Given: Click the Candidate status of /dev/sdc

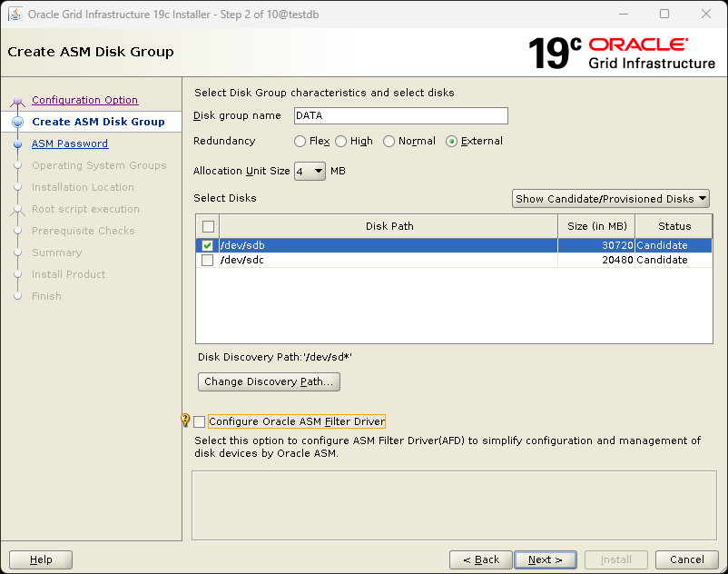Looking at the screenshot, I should tap(674, 260).
